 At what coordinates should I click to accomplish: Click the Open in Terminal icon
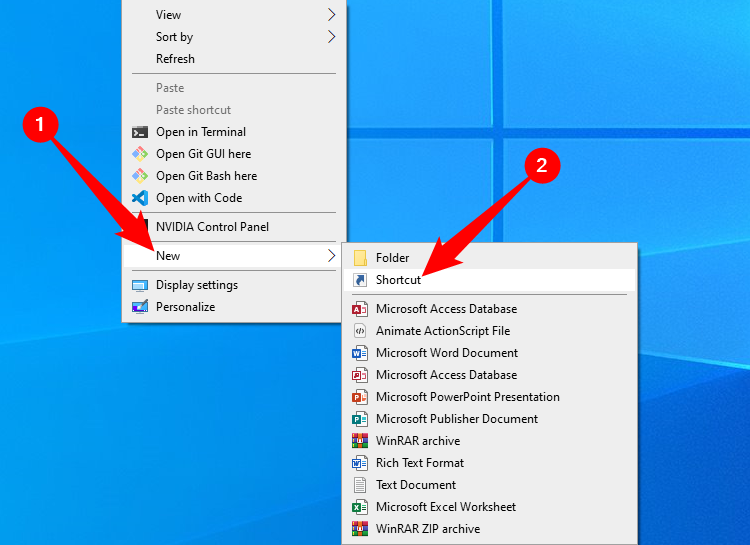pyautogui.click(x=140, y=132)
